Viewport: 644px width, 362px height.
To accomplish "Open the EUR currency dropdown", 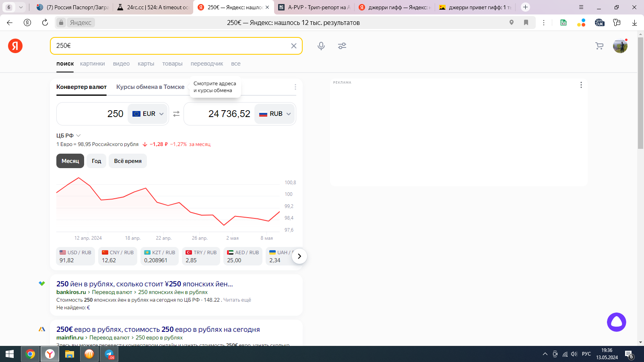I will point(148,114).
